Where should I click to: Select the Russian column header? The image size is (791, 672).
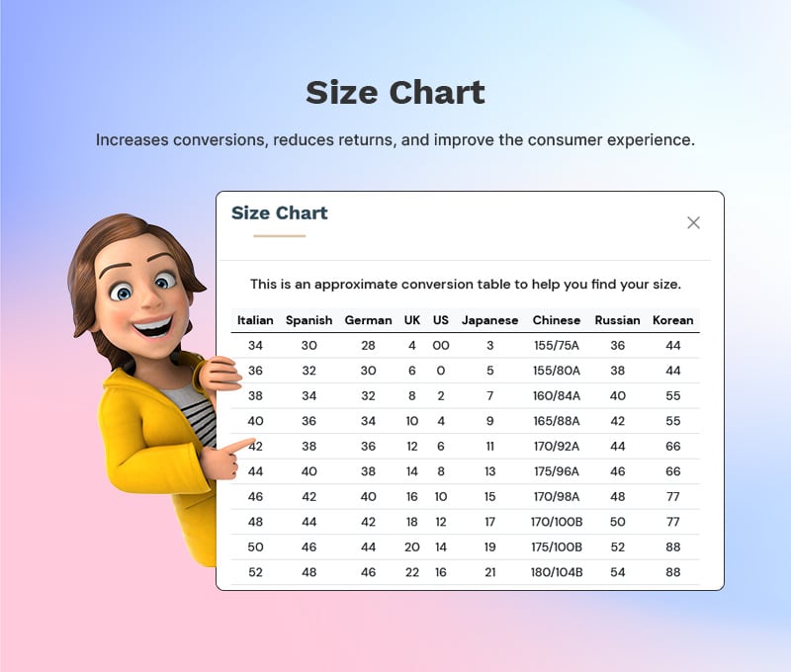[x=619, y=320]
